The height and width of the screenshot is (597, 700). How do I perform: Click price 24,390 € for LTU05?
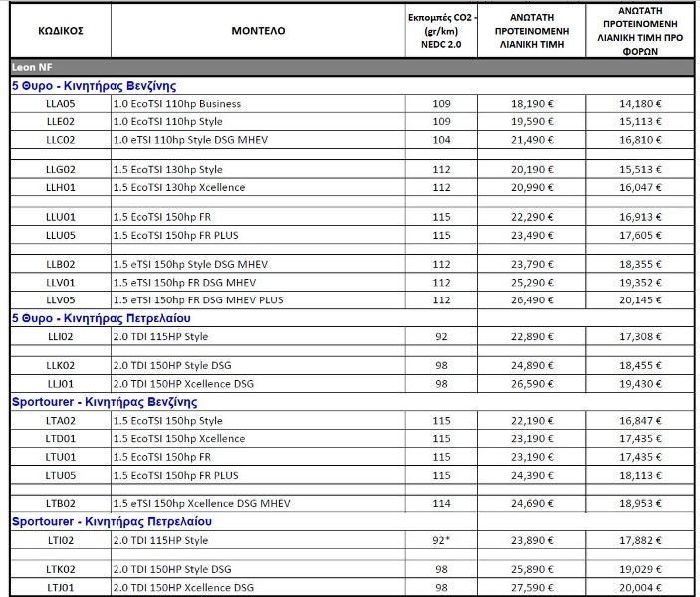click(532, 475)
